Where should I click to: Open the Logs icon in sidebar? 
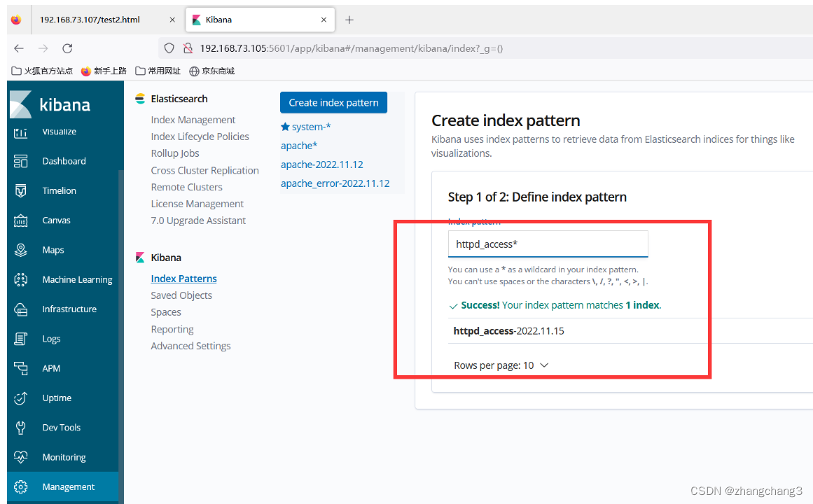[21, 339]
